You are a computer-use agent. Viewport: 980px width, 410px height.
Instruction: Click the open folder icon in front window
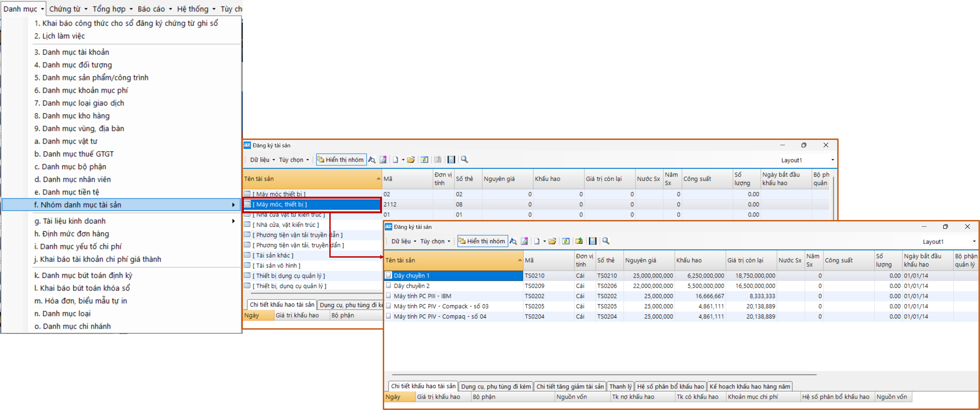(552, 241)
